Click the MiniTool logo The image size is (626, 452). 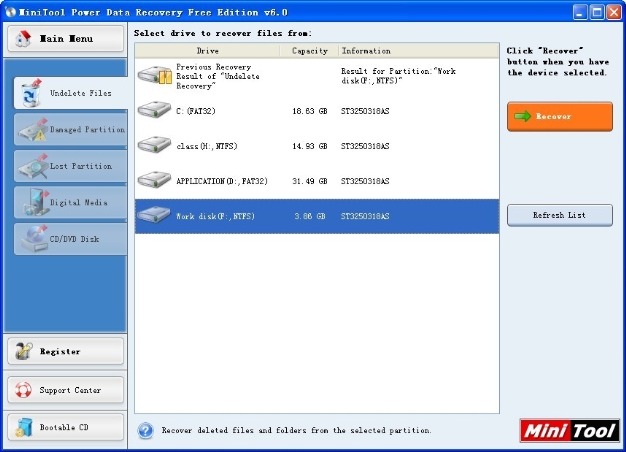tap(570, 430)
